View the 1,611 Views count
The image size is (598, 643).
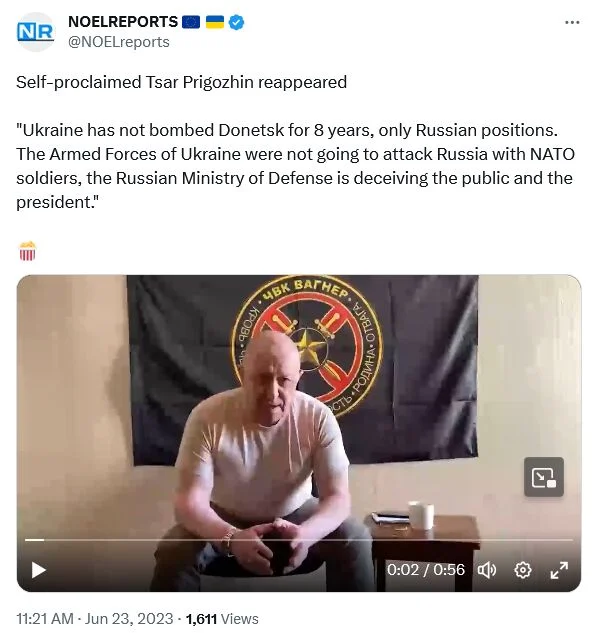point(222,619)
